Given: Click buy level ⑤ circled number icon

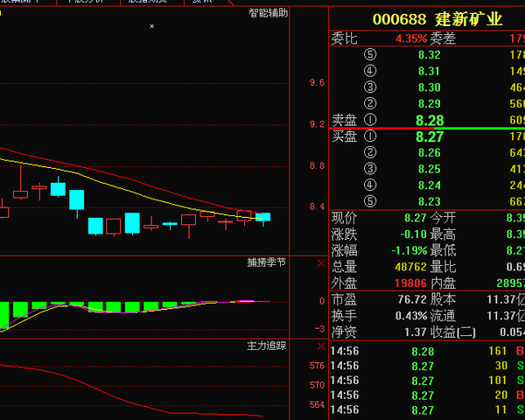Looking at the screenshot, I should pos(369,201).
